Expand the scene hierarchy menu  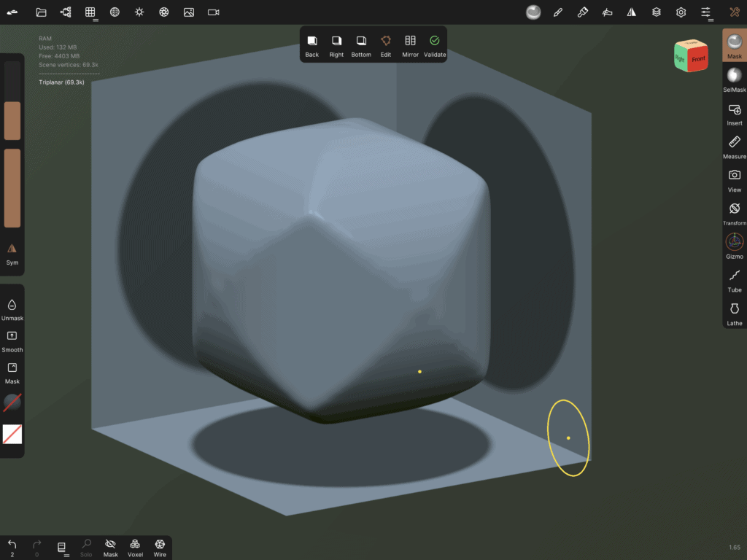coord(66,12)
